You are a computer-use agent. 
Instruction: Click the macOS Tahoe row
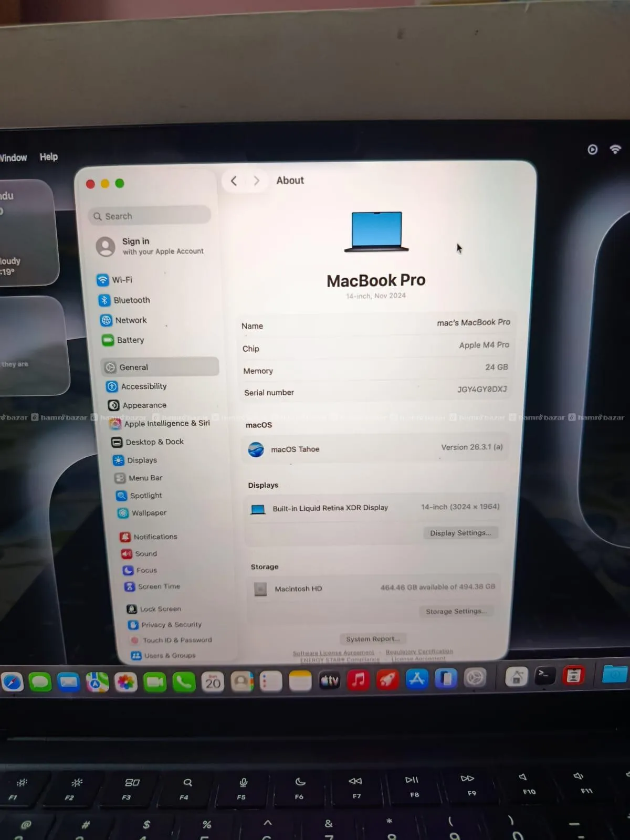(x=375, y=449)
